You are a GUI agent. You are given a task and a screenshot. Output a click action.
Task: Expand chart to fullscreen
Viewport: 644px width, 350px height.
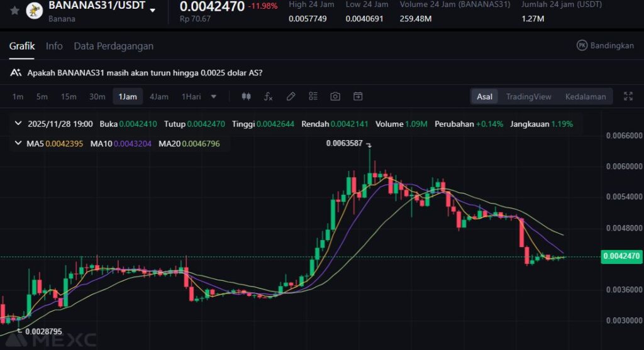tap(628, 96)
